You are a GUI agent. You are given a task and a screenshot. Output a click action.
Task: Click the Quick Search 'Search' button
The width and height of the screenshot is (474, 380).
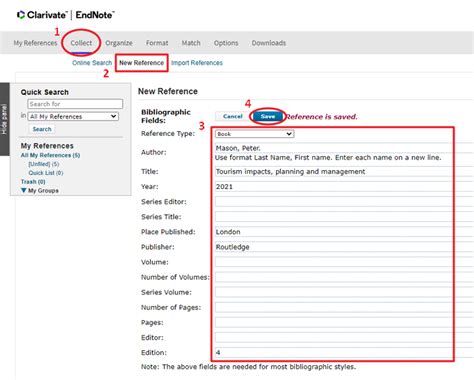tap(42, 129)
